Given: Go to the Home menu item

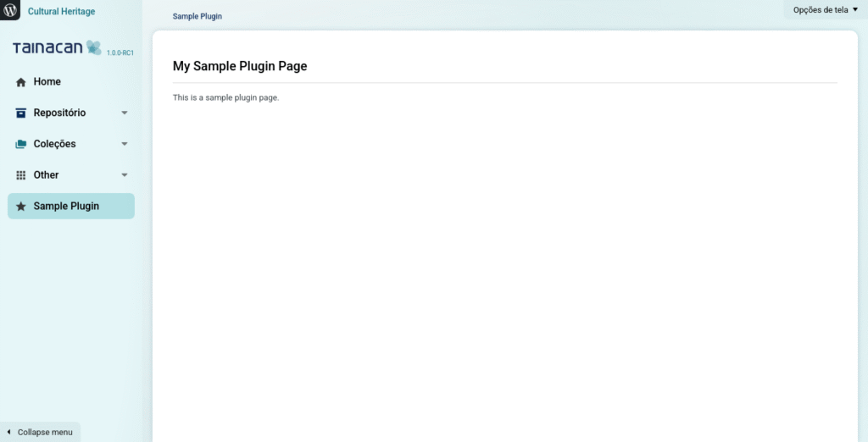Looking at the screenshot, I should (47, 82).
